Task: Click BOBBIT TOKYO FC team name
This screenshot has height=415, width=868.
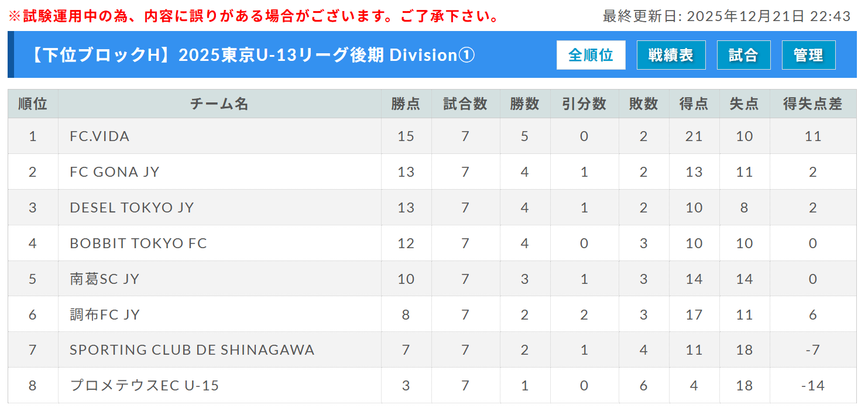Action: pyautogui.click(x=138, y=243)
